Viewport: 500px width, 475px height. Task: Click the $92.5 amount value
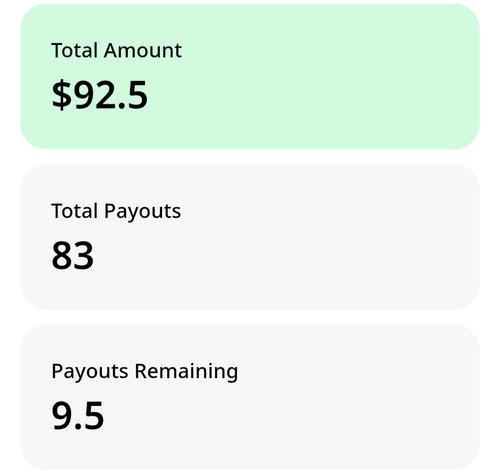point(99,96)
